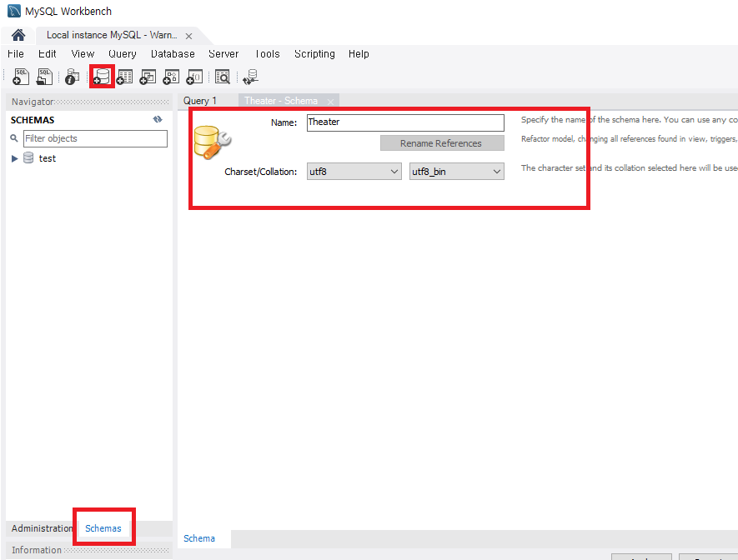Screen dimensions: 738x560
Task: Click the filter magnifier icon
Action: [14, 138]
